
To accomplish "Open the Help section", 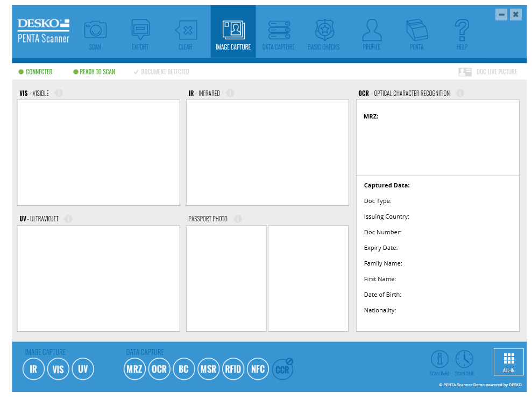I will point(462,31).
